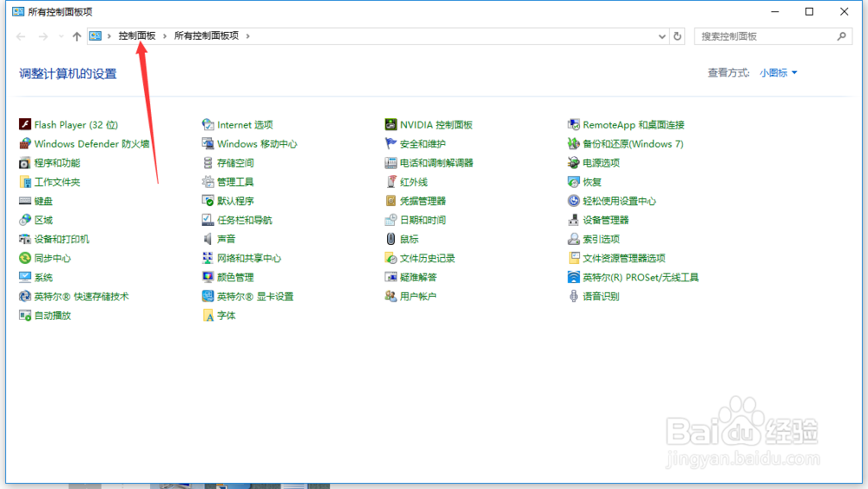The image size is (868, 489).
Task: Open 电源选项 link
Action: pos(602,162)
